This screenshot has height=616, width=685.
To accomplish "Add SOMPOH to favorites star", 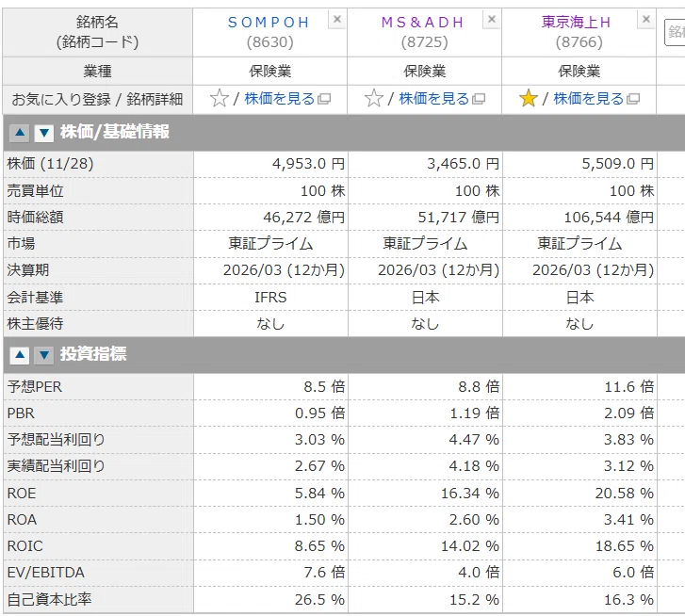I will [x=220, y=98].
